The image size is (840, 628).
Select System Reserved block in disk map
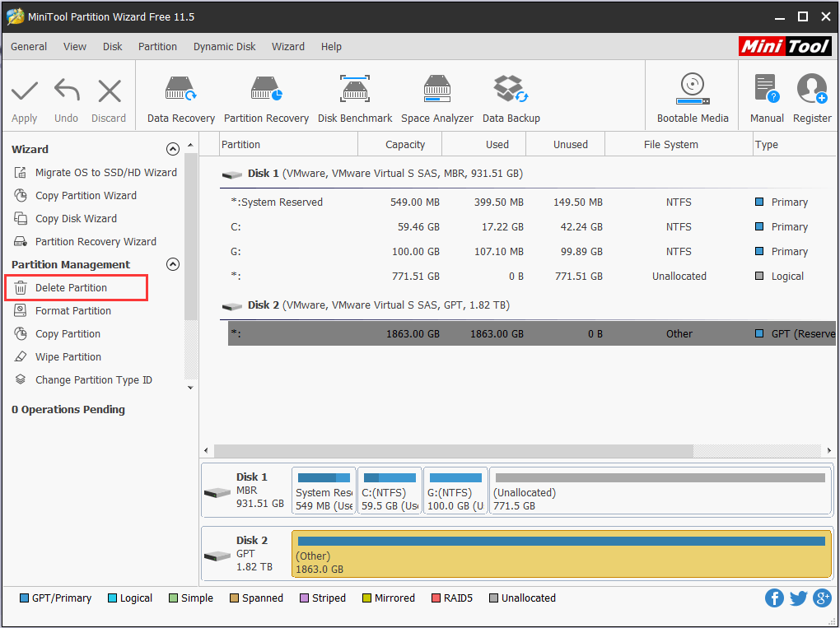tap(324, 491)
